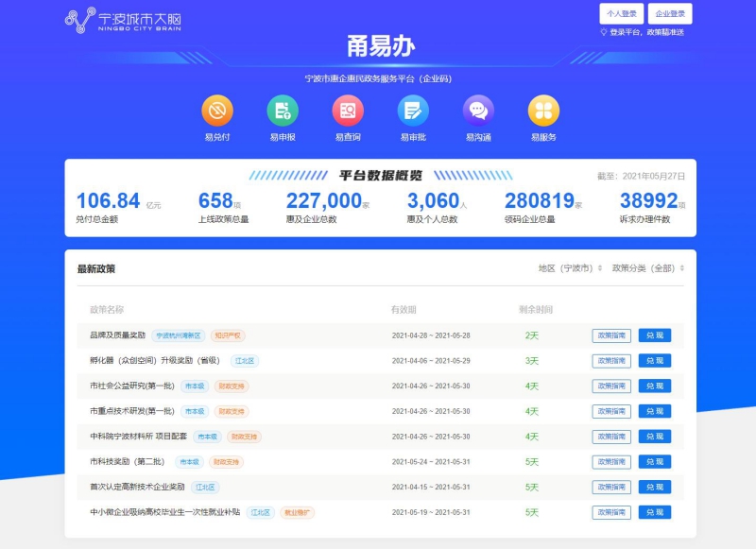Click the 227,000 惠及企业总数 figure
756x549 pixels.
coord(324,201)
